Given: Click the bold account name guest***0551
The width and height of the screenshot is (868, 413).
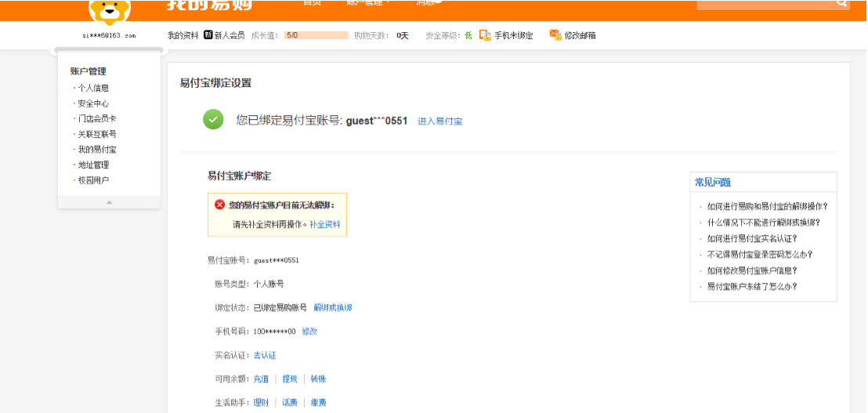Looking at the screenshot, I should click(x=377, y=121).
